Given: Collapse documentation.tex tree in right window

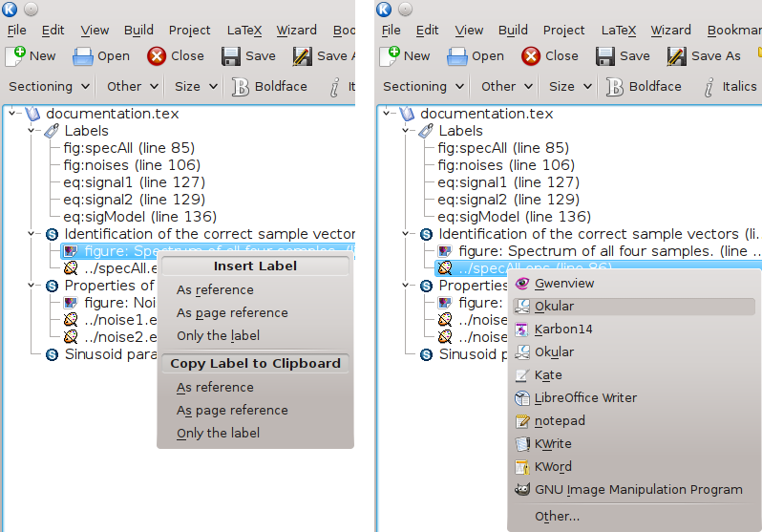Looking at the screenshot, I should click(387, 114).
